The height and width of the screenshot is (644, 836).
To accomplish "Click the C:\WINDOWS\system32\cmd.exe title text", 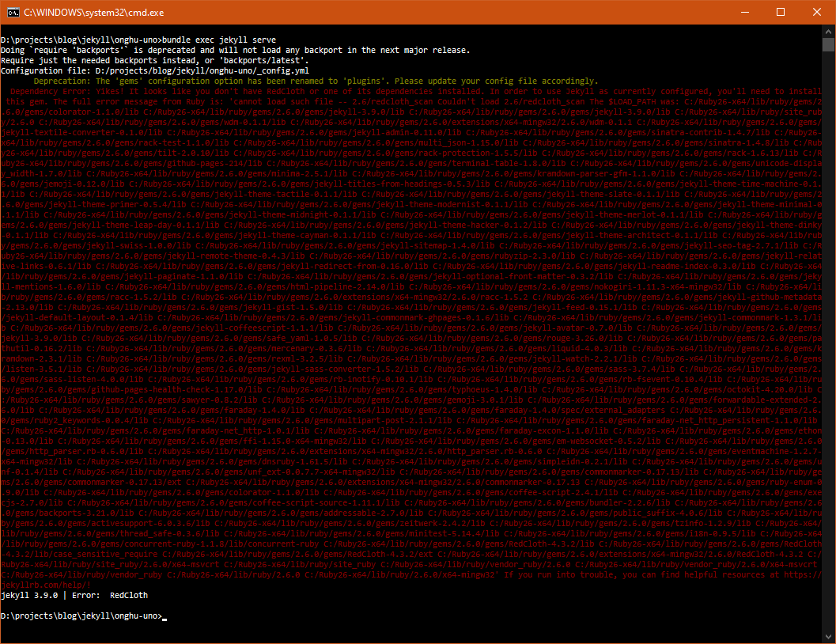I will pyautogui.click(x=78, y=13).
